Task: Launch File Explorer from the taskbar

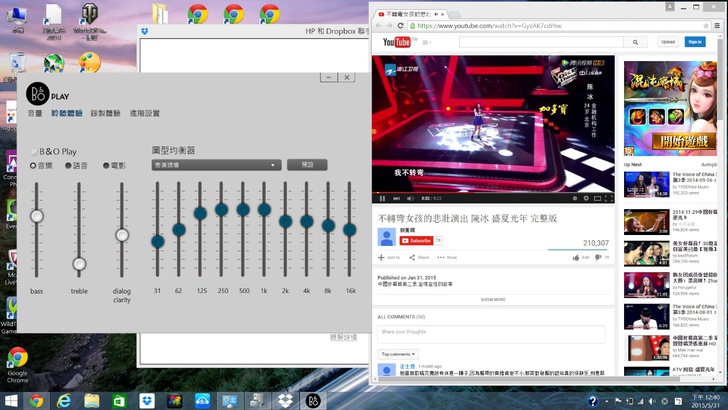Action: point(91,400)
